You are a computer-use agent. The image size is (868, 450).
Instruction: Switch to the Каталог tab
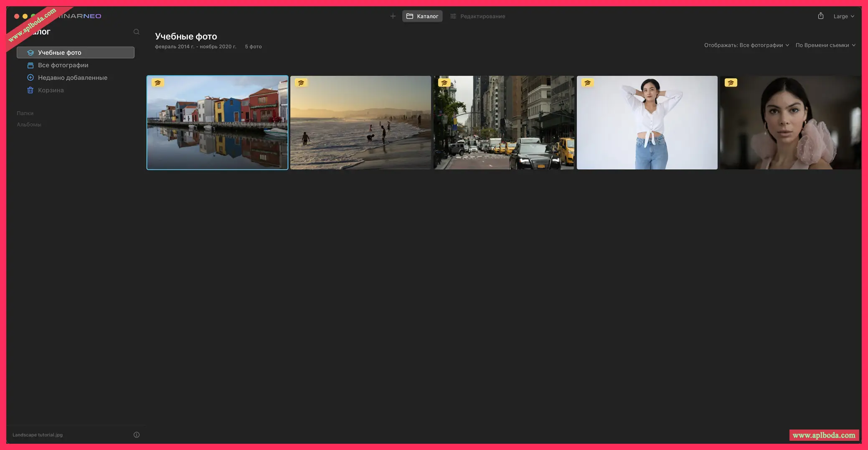pyautogui.click(x=422, y=16)
